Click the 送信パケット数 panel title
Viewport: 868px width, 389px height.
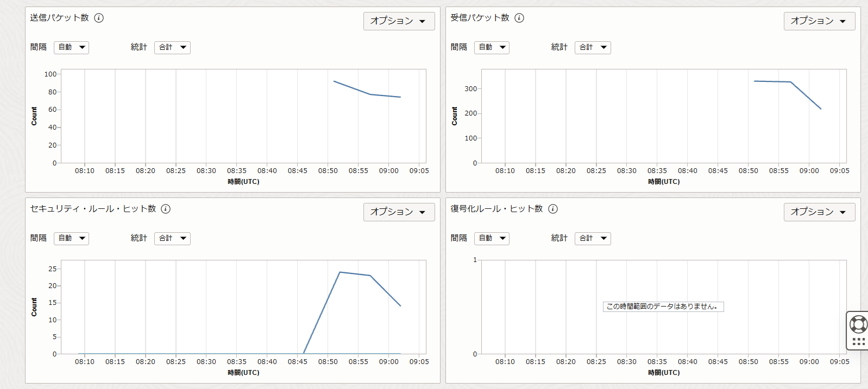point(60,18)
